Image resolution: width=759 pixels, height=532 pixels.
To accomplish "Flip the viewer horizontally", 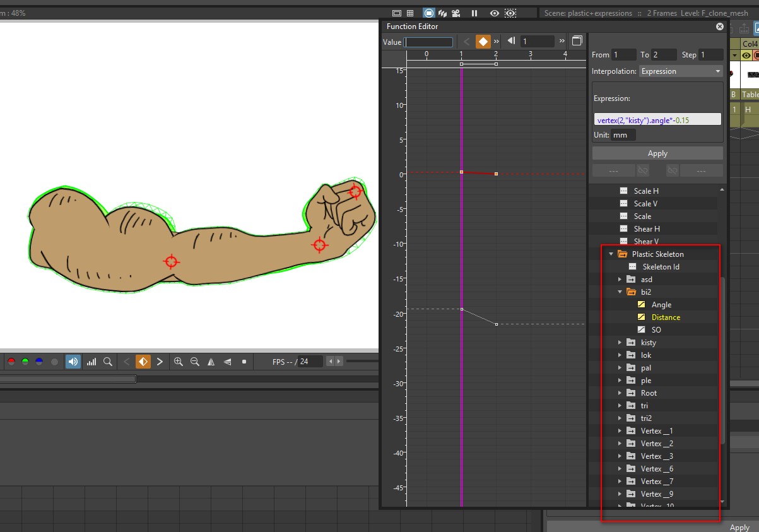I will tap(211, 362).
